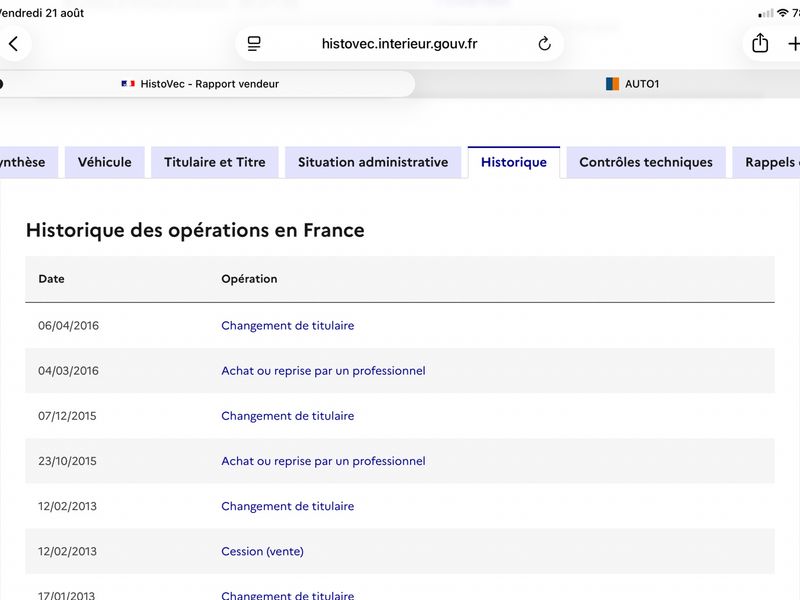800x600 pixels.
Task: Click Changement de titulaire dated 07/12/2015
Action: tap(288, 416)
